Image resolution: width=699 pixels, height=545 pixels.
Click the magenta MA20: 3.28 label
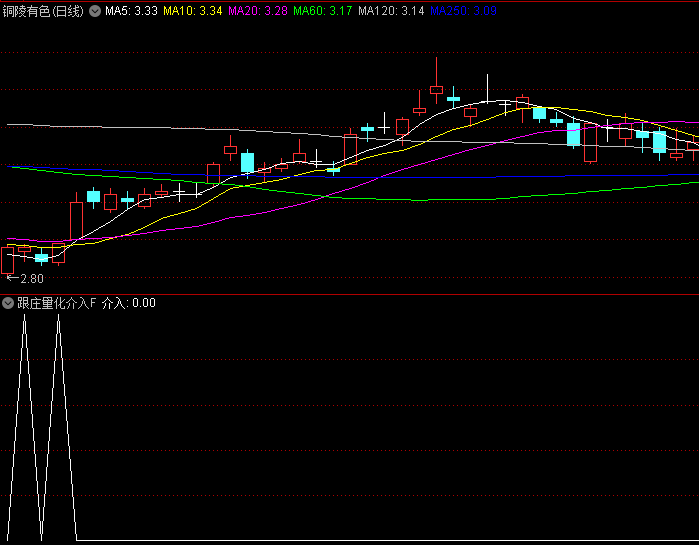click(258, 11)
